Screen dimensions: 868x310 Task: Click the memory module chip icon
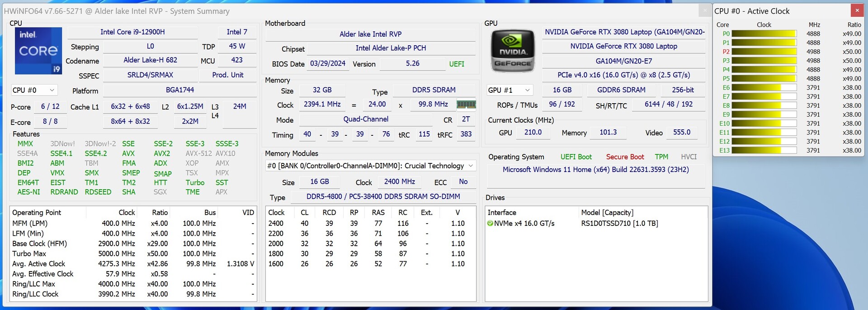click(x=466, y=105)
